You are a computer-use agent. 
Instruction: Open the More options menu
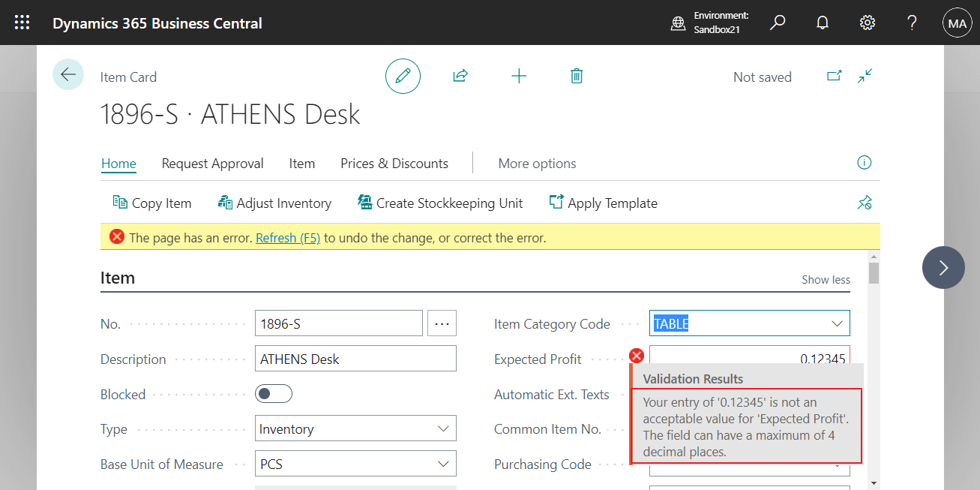click(x=537, y=163)
